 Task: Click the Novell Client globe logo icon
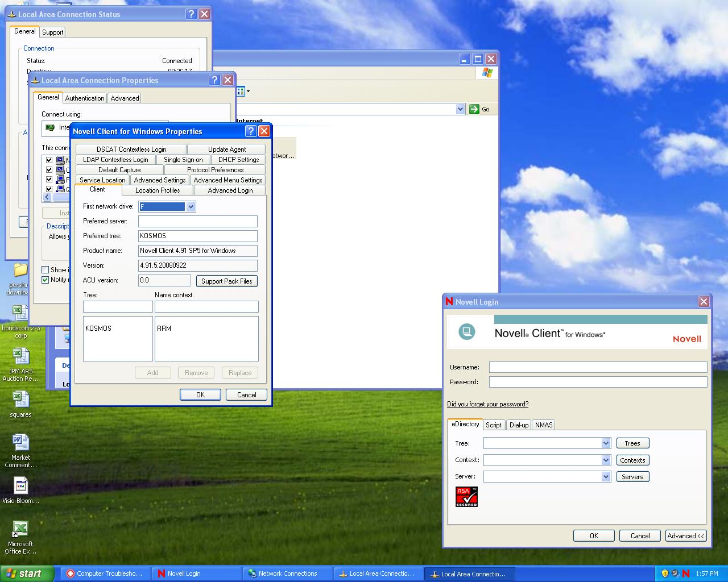click(x=467, y=331)
